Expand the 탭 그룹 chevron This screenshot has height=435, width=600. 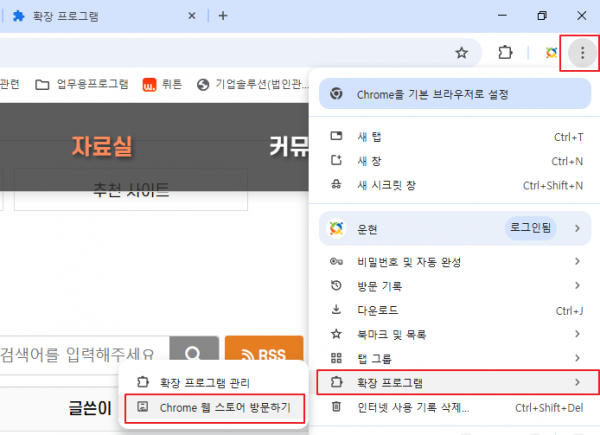click(x=577, y=358)
